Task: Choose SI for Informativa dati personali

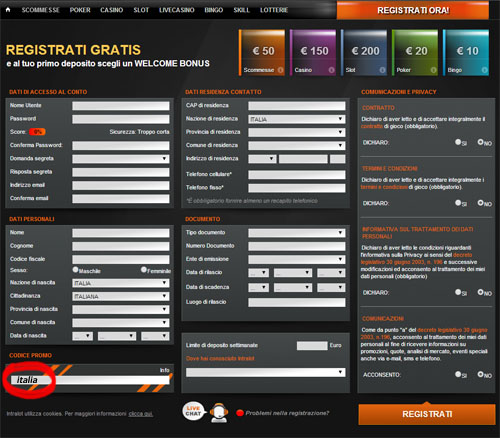Action: click(x=458, y=292)
